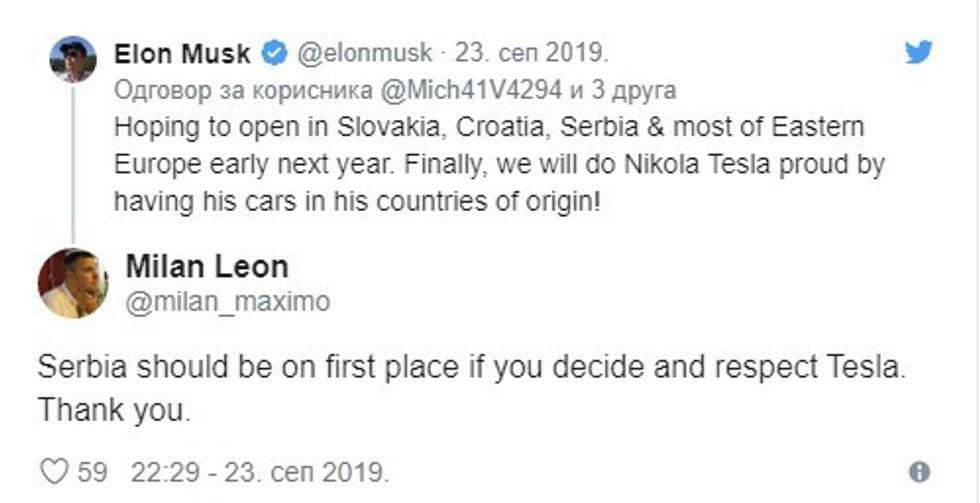The image size is (980, 503).
Task: Click the 59 likes count
Action: 92,471
